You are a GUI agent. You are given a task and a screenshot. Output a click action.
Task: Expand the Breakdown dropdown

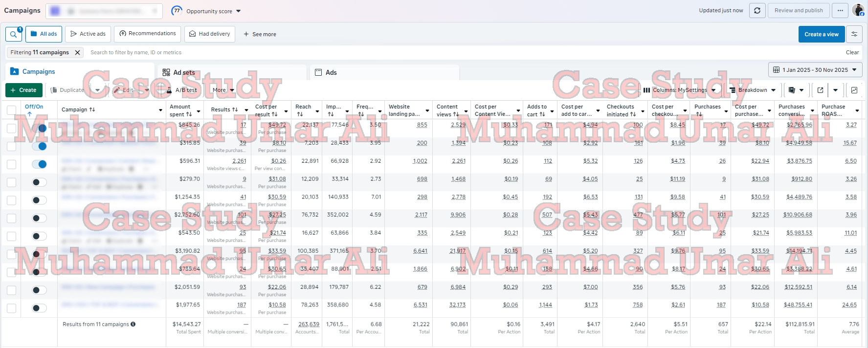point(753,90)
